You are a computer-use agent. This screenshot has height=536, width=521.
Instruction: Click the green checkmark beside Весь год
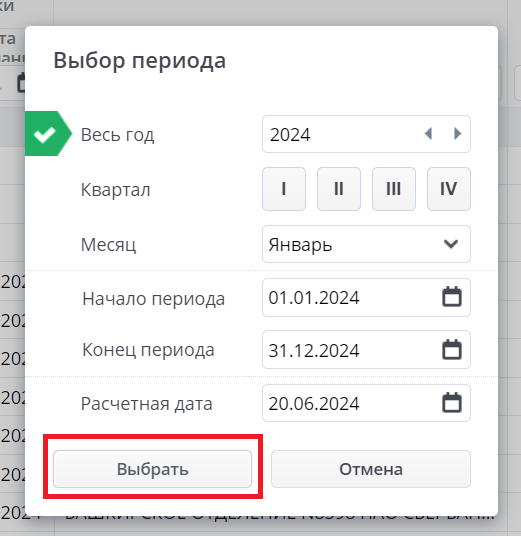[x=45, y=134]
